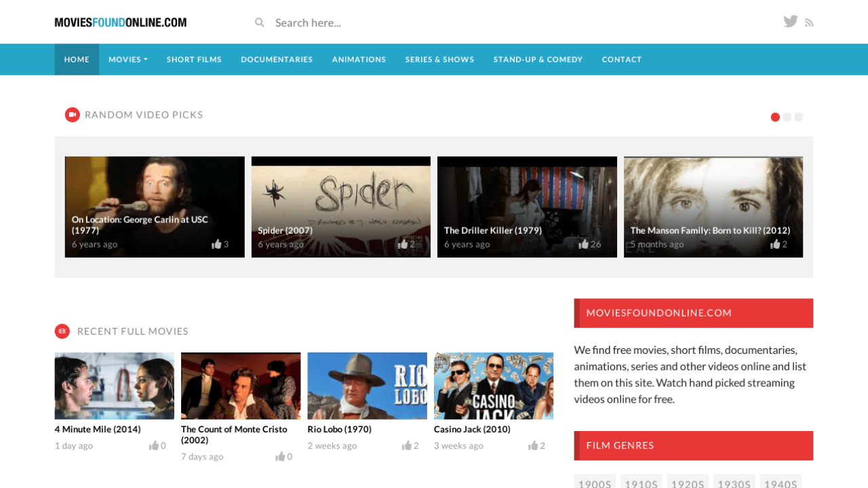
Task: Click the red MoviesFoundOnline.com sidebar header
Action: [x=694, y=313]
